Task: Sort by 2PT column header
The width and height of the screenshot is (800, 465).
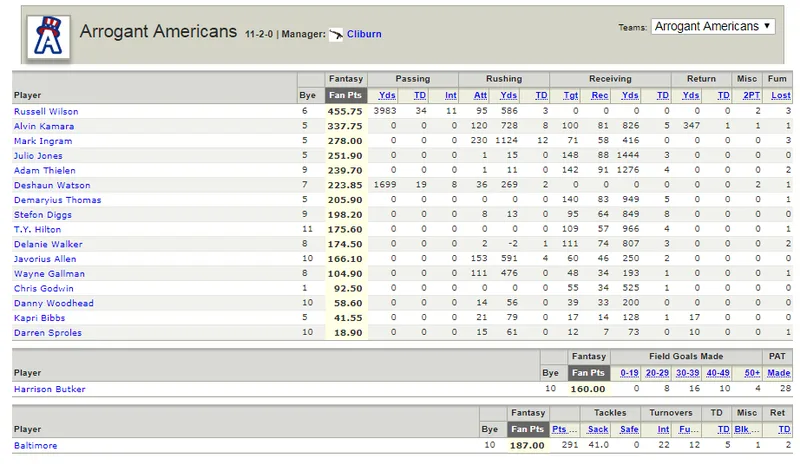Action: pos(751,95)
